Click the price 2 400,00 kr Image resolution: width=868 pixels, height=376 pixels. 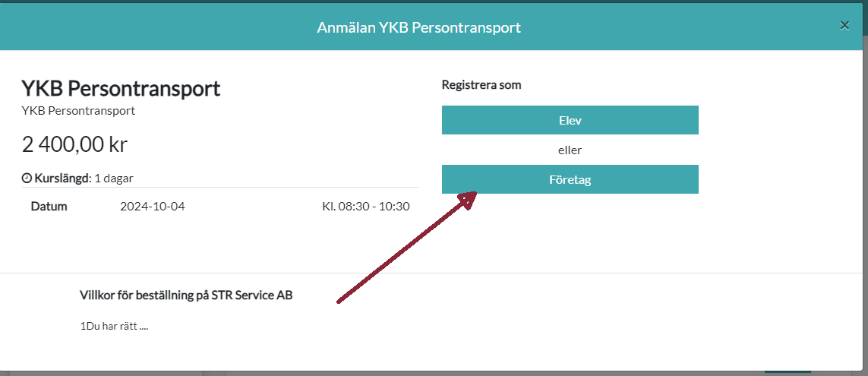(x=74, y=144)
